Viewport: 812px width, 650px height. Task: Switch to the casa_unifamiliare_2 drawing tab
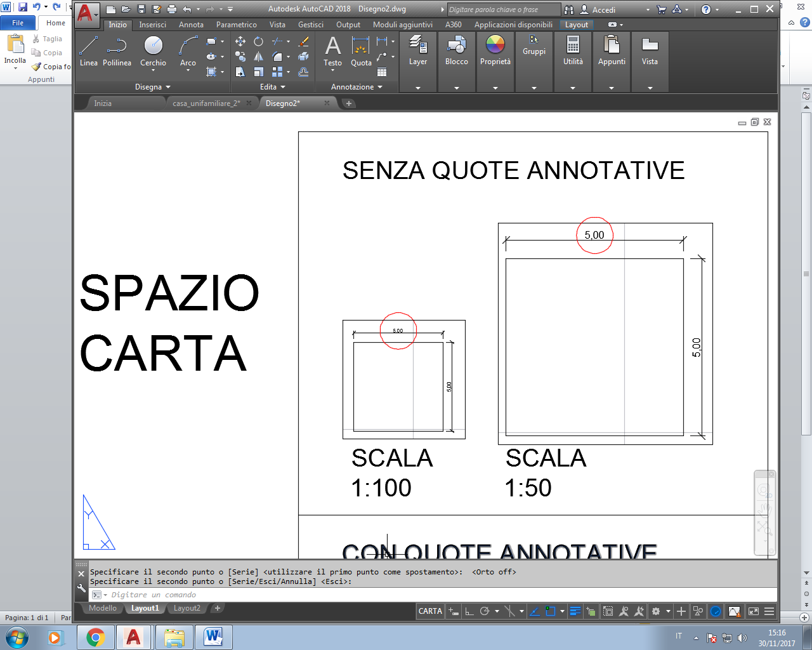(x=206, y=103)
